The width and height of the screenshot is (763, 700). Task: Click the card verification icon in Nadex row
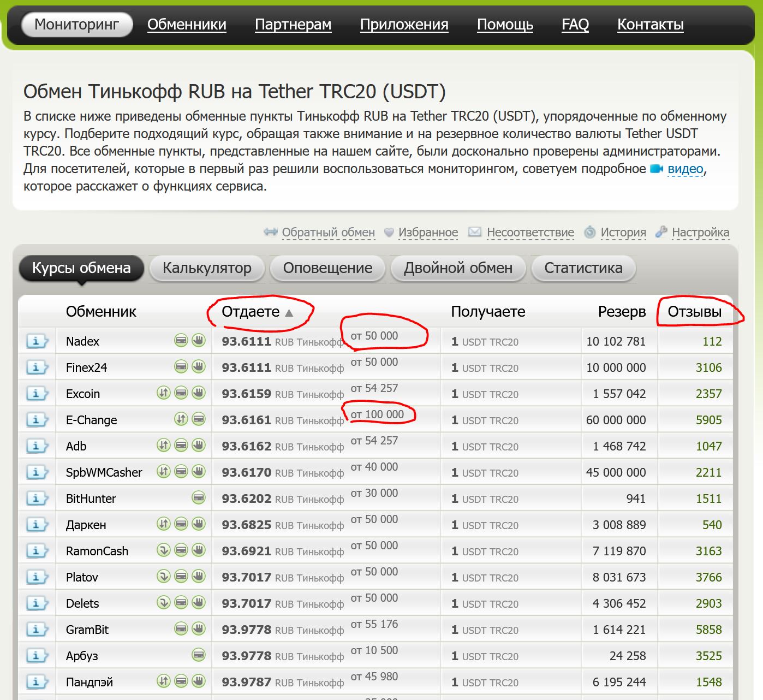point(181,341)
